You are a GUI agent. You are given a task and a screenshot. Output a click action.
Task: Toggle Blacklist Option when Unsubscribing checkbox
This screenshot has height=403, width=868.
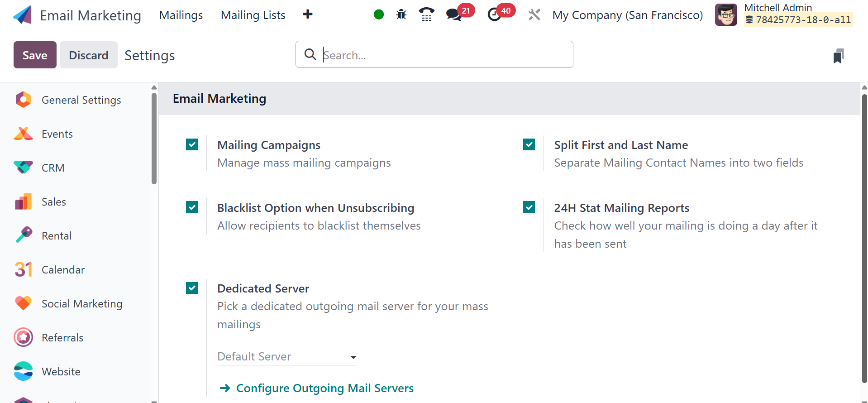click(192, 207)
